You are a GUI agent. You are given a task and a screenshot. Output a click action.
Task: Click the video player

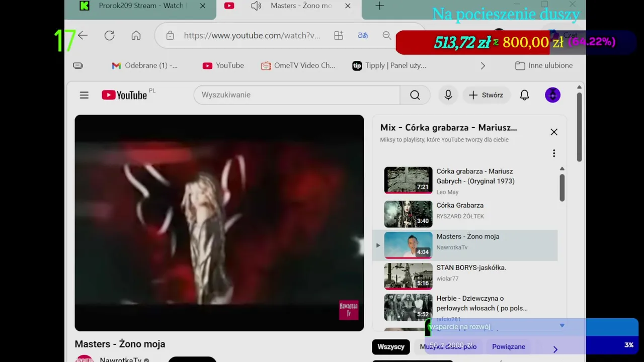pos(219,223)
